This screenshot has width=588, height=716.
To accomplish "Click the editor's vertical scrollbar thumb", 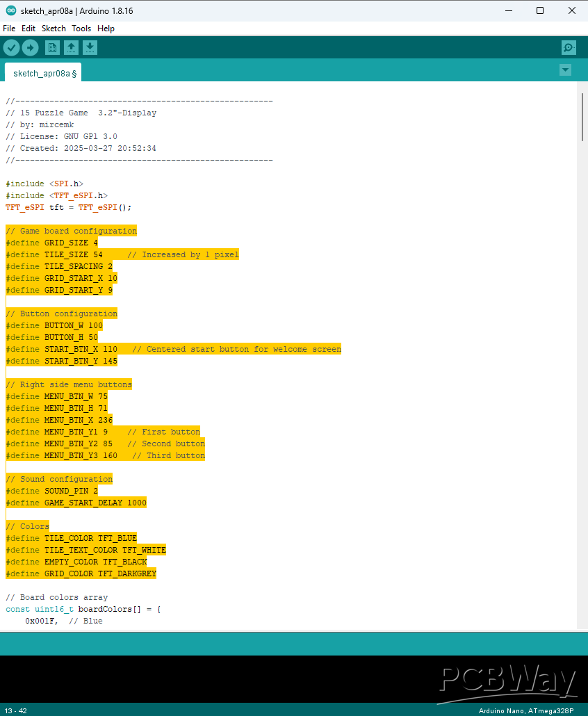I will pyautogui.click(x=582, y=117).
